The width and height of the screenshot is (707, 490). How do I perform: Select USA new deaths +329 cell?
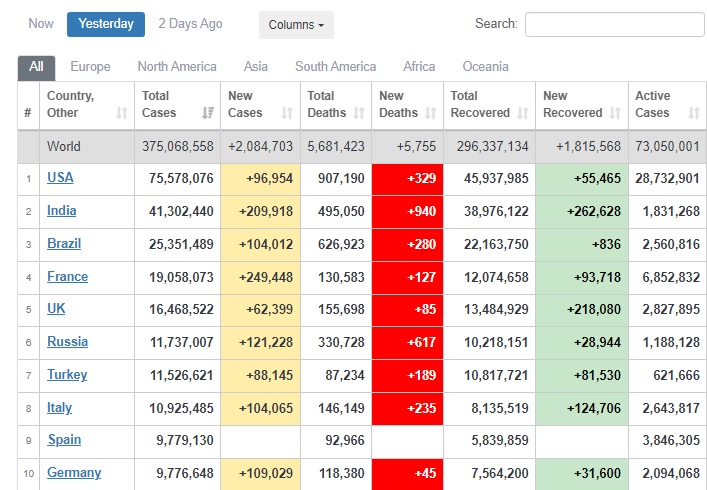click(407, 179)
